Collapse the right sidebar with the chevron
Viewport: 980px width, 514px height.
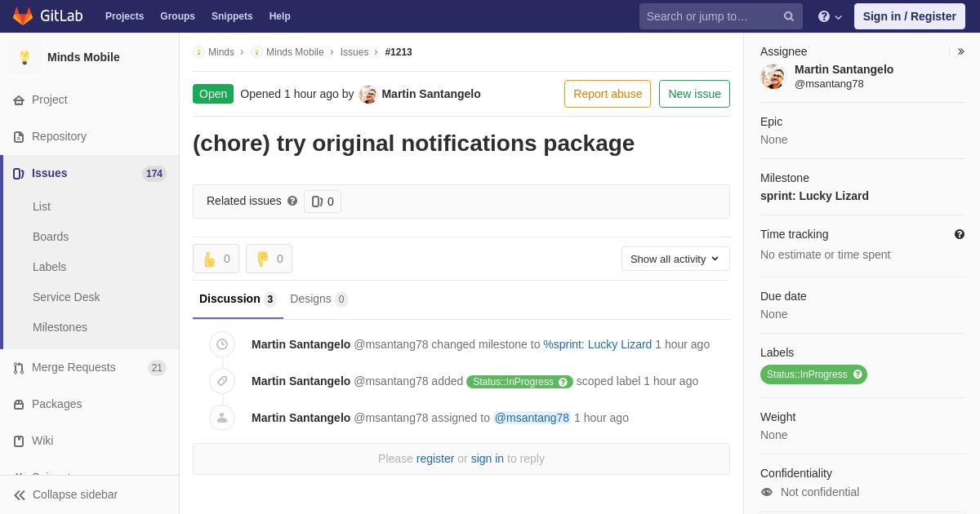click(960, 51)
